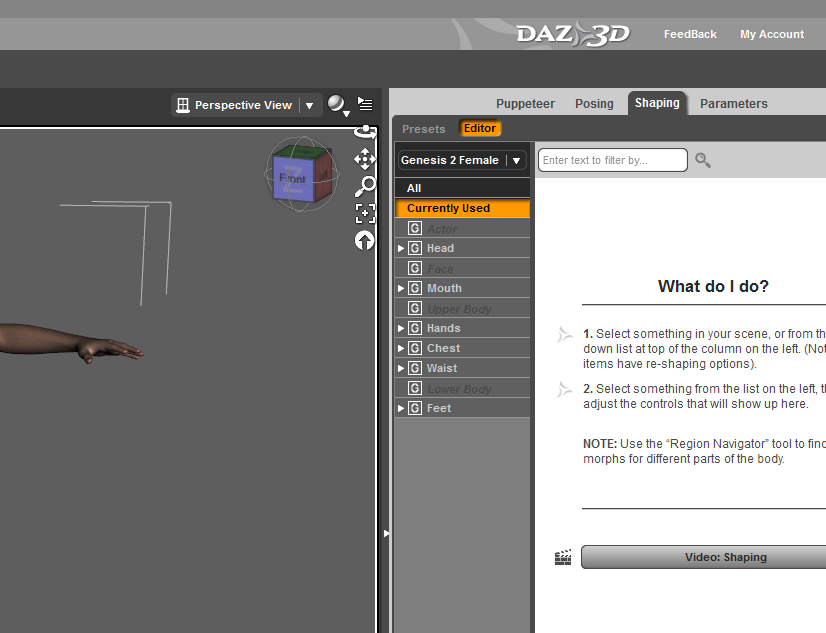The height and width of the screenshot is (633, 826).
Task: Expand the Hands category
Action: click(401, 328)
